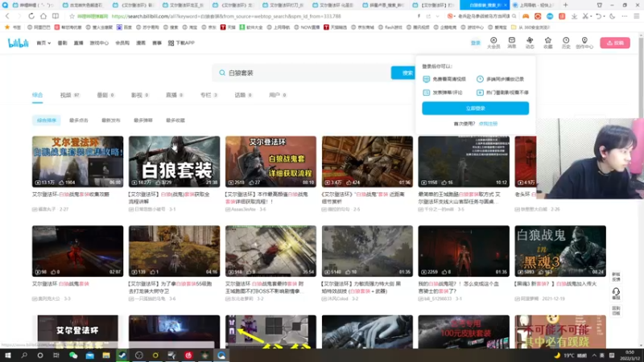Open 直播 in top navigation
Screen dimensions: 644x362
(78, 43)
